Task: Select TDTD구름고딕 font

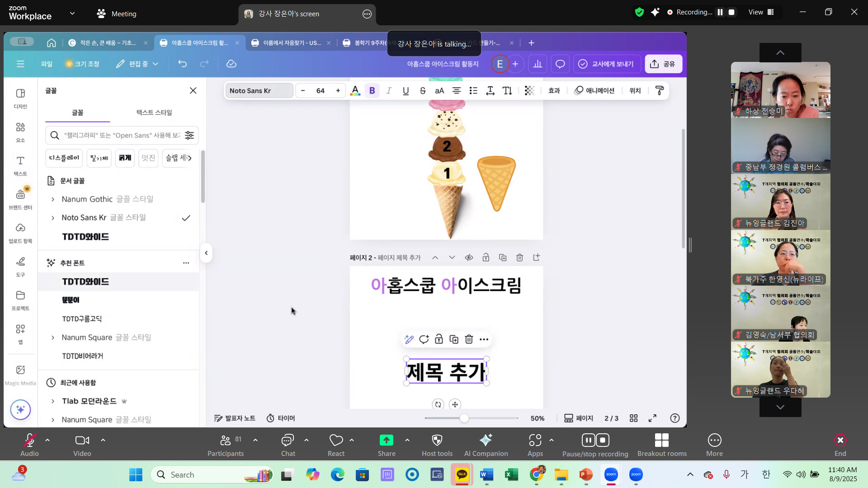Action: 82,319
